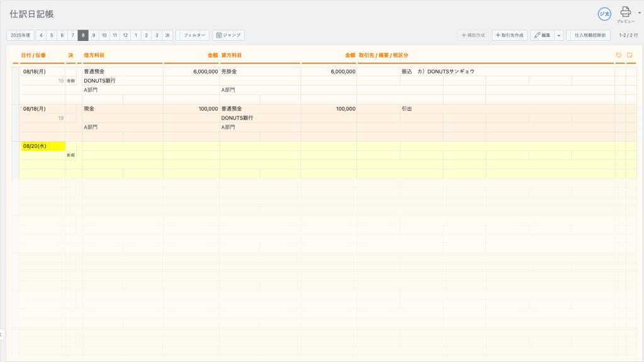Screen dimensions: 644x362
Task: Switch to month 9 tab
Action: (93, 35)
